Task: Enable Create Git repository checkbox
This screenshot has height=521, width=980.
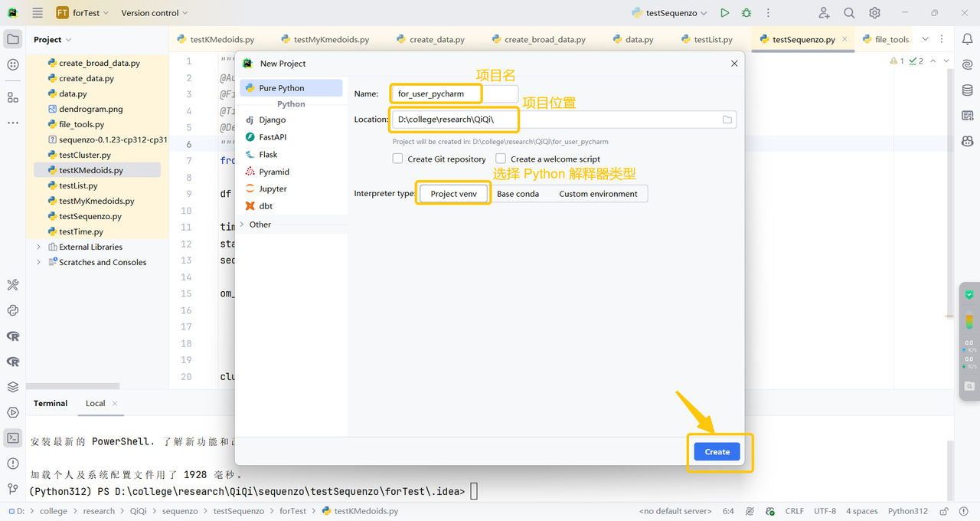Action: click(x=397, y=159)
